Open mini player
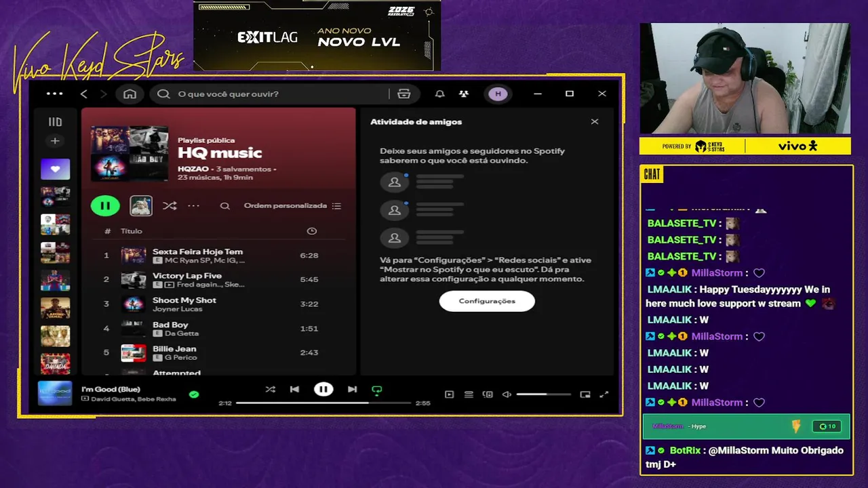 click(585, 394)
